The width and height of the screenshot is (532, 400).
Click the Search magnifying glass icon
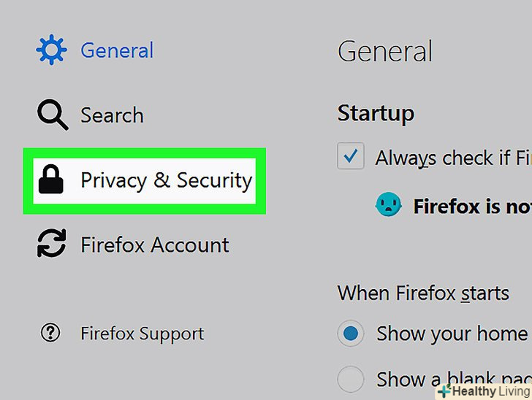(52, 115)
